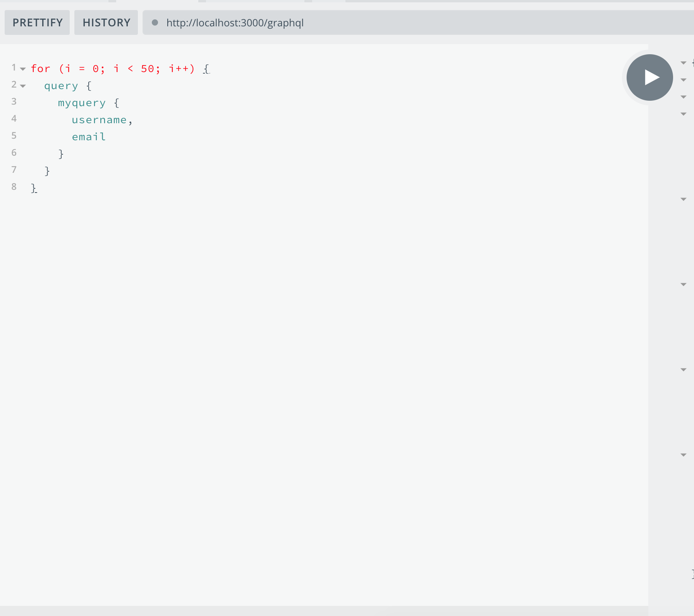Select the username field in the editor
This screenshot has width=694, height=616.
pos(99,119)
